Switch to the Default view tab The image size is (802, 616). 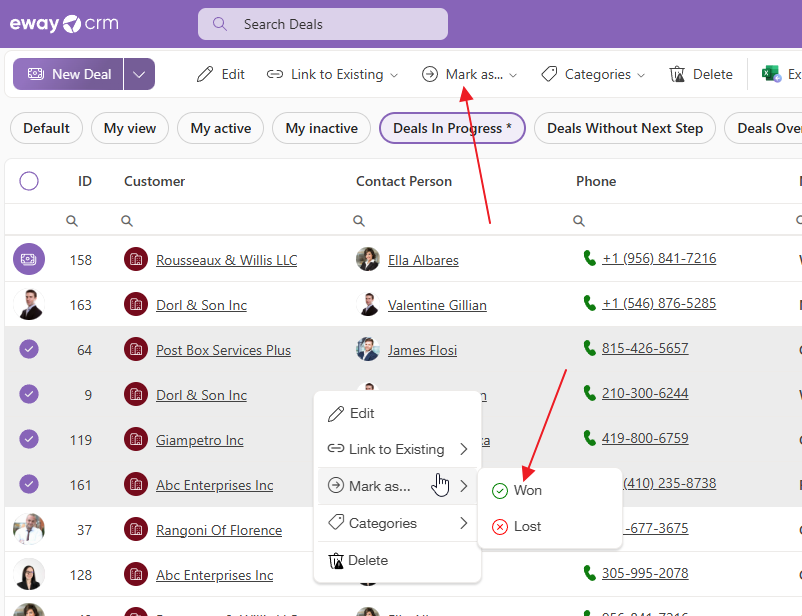[46, 128]
